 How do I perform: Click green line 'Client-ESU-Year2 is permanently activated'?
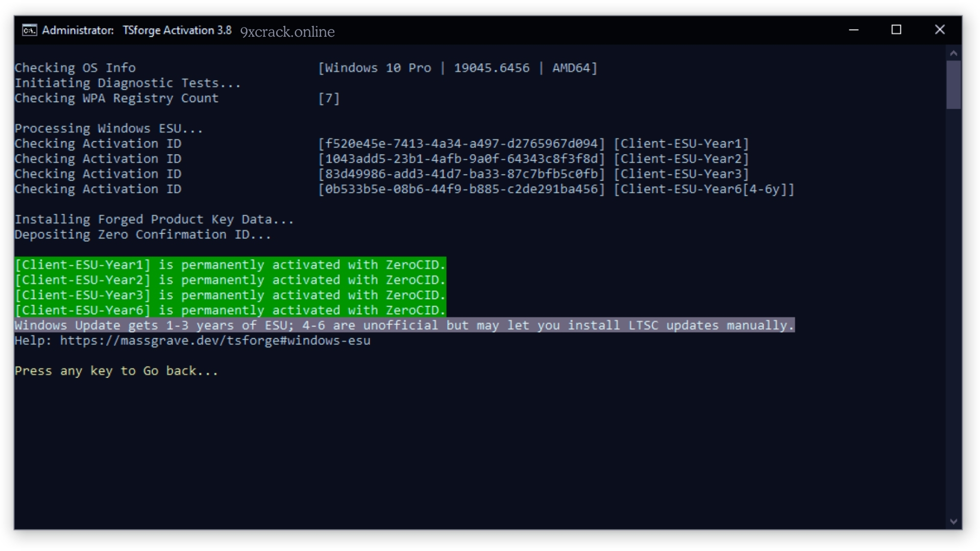[x=230, y=280]
